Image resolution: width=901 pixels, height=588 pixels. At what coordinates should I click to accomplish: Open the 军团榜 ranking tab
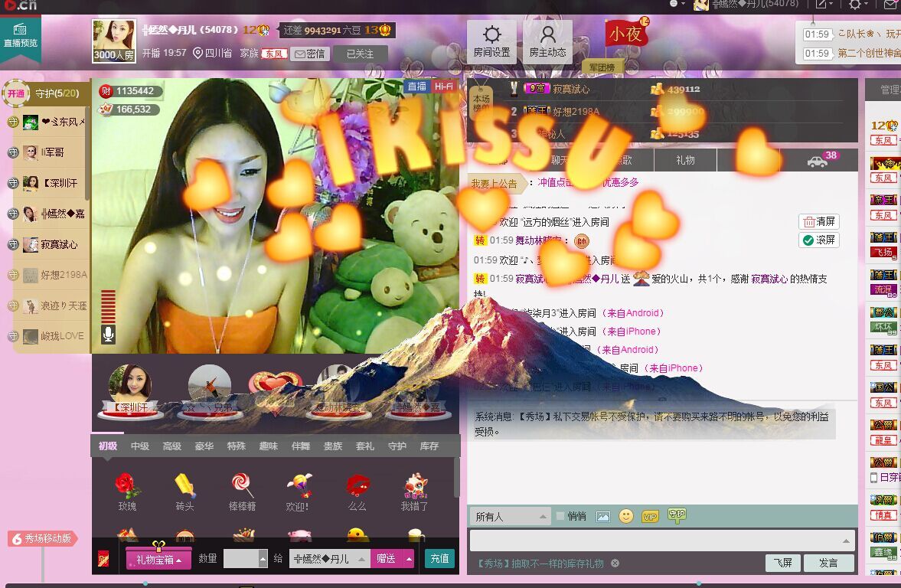pos(602,67)
